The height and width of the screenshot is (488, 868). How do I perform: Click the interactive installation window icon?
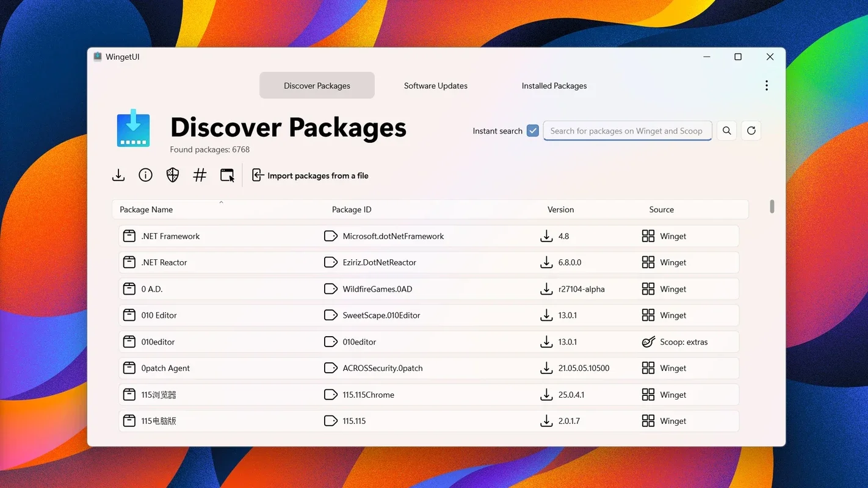227,176
